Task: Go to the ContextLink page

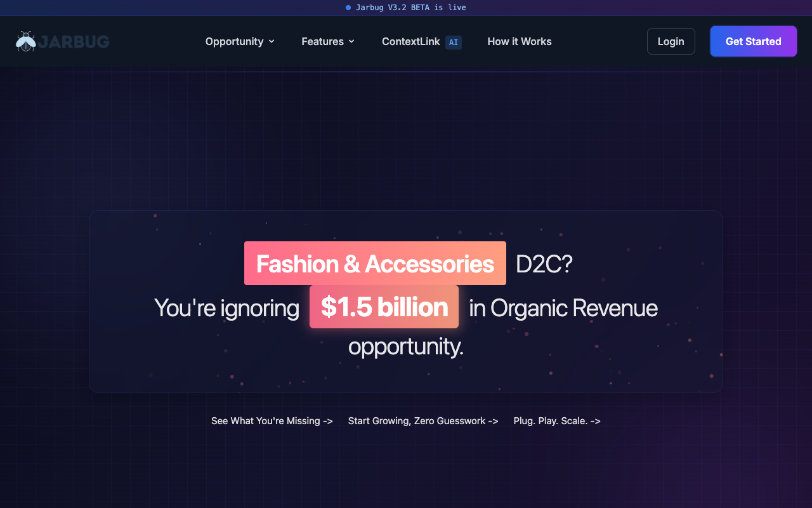Action: (x=410, y=41)
